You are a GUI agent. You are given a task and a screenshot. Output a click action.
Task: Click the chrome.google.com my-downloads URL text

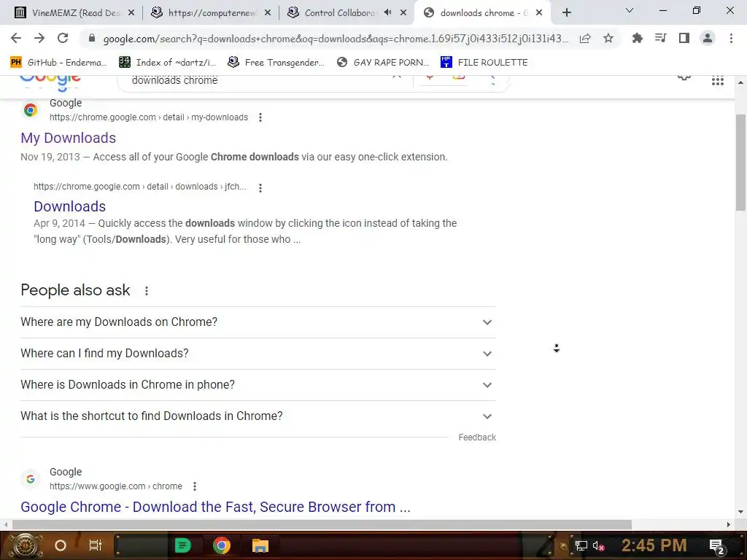tap(149, 117)
